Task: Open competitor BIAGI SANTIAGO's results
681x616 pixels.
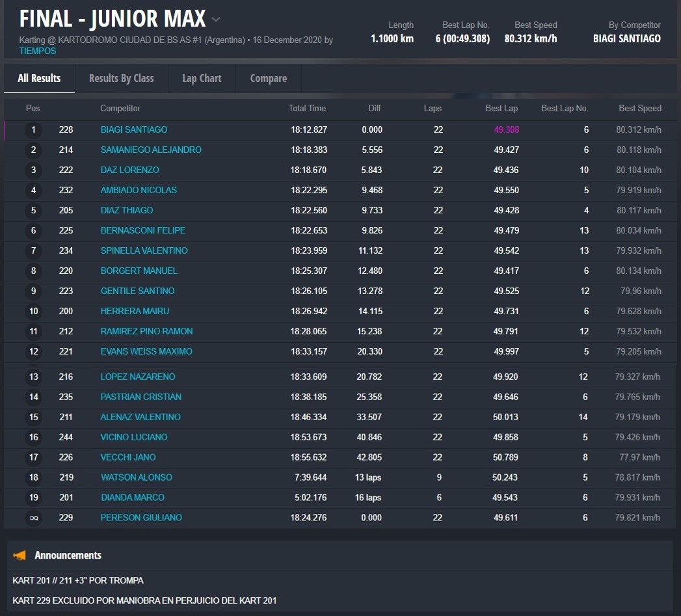Action: (134, 130)
